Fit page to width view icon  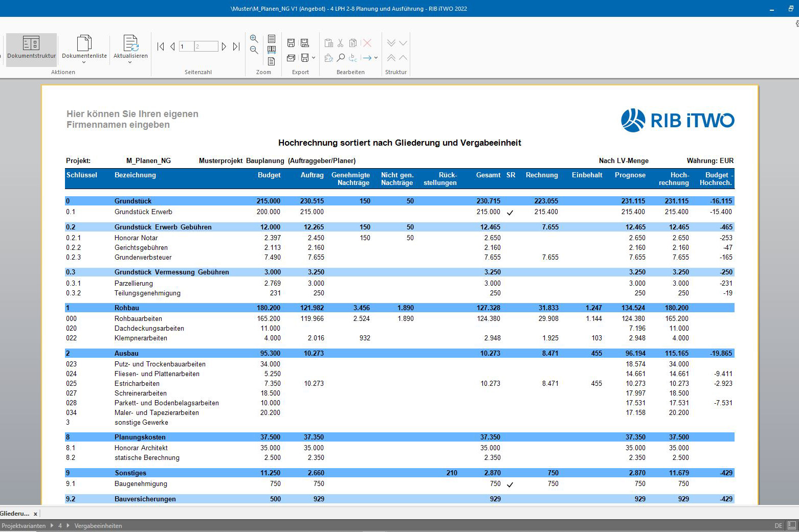pyautogui.click(x=272, y=50)
